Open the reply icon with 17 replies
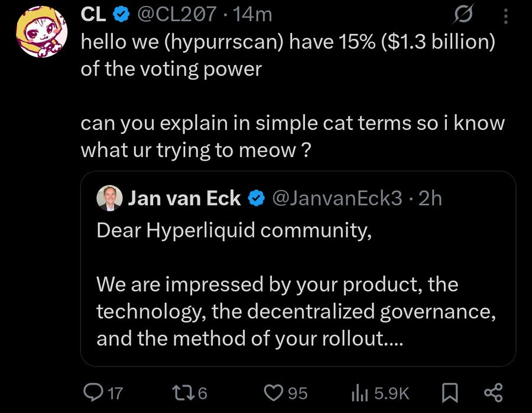The width and height of the screenshot is (532, 413). [95, 392]
